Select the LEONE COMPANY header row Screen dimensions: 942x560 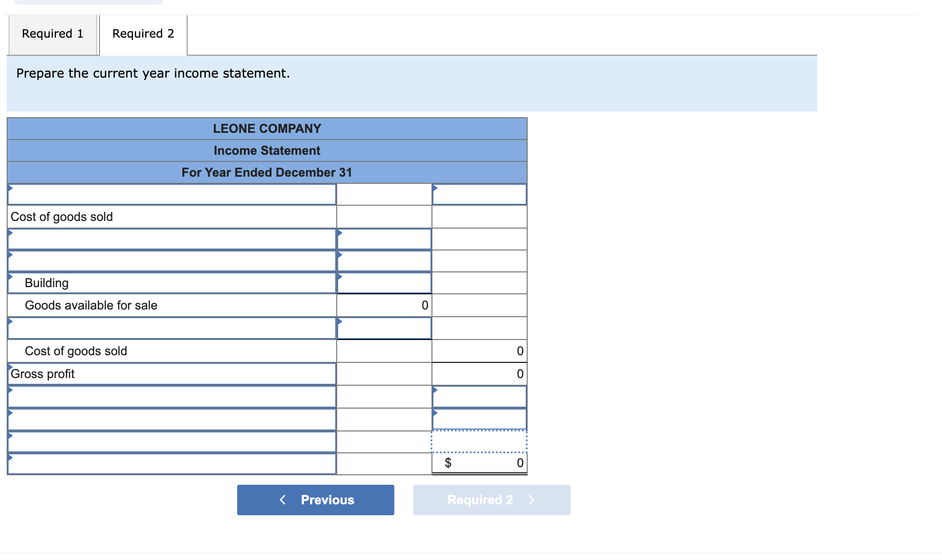click(267, 128)
